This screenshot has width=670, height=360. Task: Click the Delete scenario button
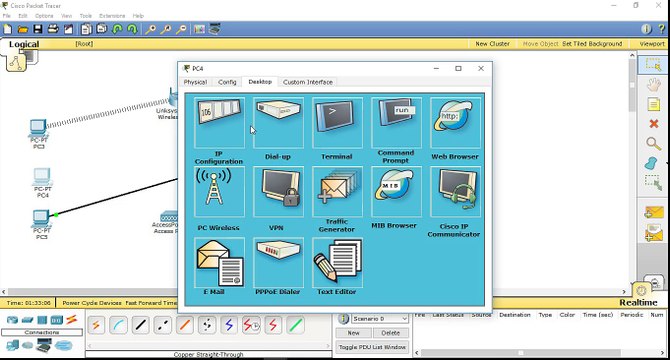coord(391,333)
